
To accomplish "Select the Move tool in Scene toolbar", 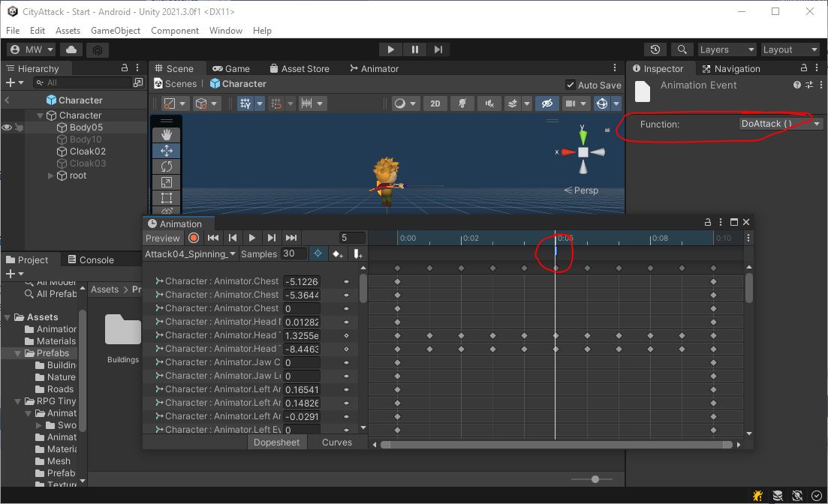I will (166, 150).
